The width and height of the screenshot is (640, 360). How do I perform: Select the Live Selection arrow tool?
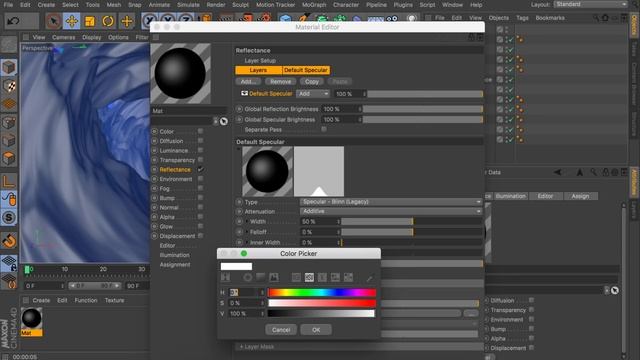(x=53, y=21)
